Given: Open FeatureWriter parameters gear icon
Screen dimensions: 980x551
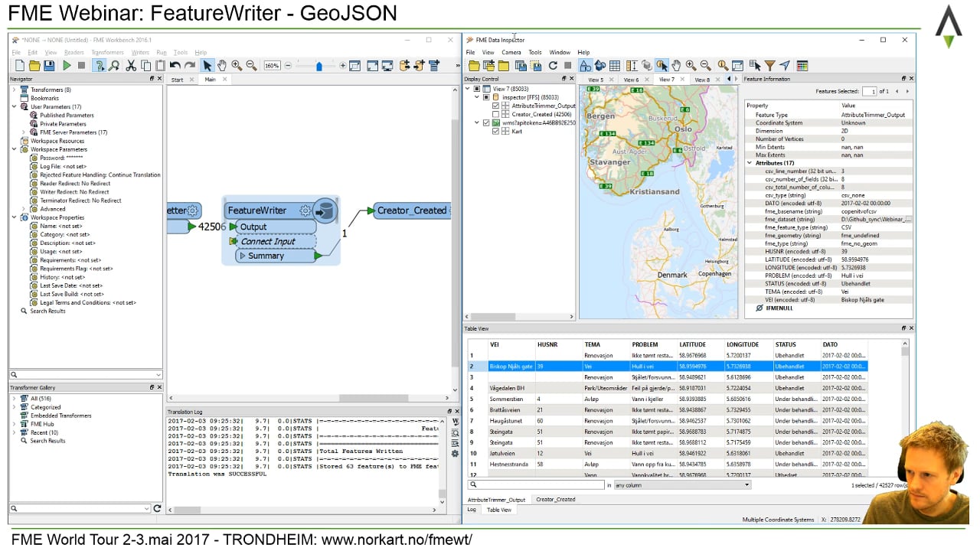Looking at the screenshot, I should [x=305, y=210].
